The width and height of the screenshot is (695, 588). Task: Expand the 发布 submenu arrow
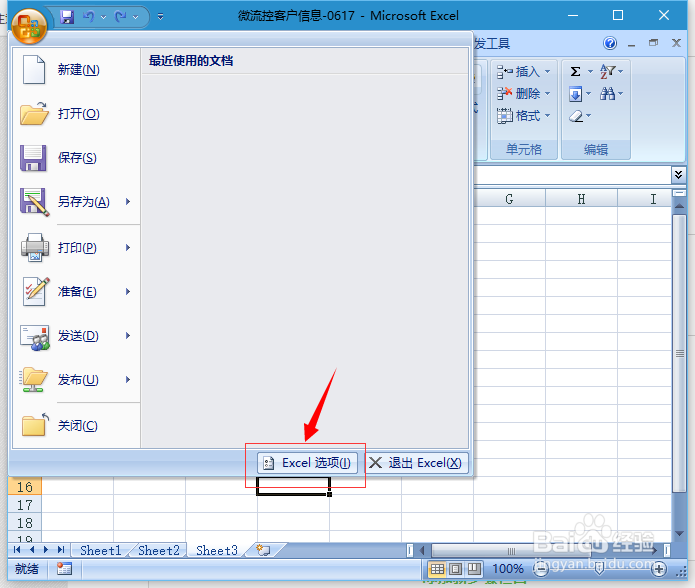[x=128, y=379]
